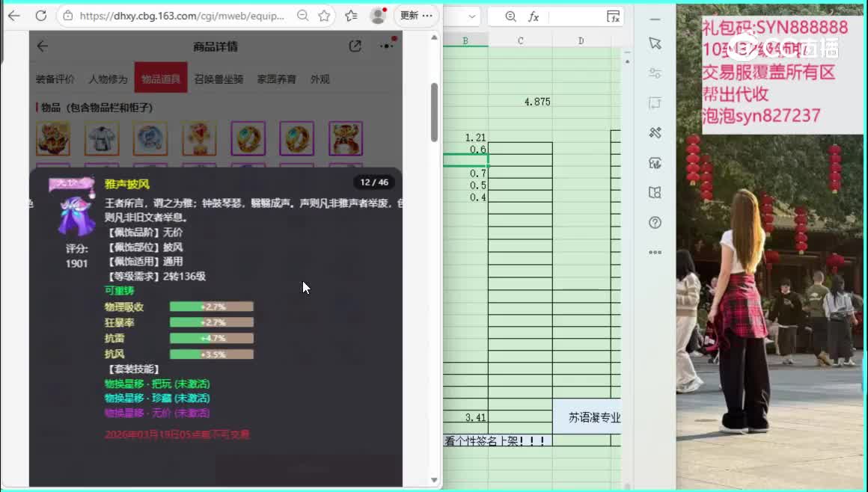Click the tools wrench icon in side panel
This screenshot has width=868, height=492.
(655, 133)
